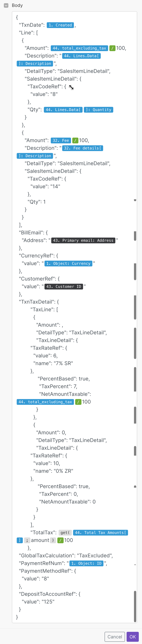Click the total_excluding_tax pill under NetAmountTaxable
142x644 pixels.
(45, 402)
